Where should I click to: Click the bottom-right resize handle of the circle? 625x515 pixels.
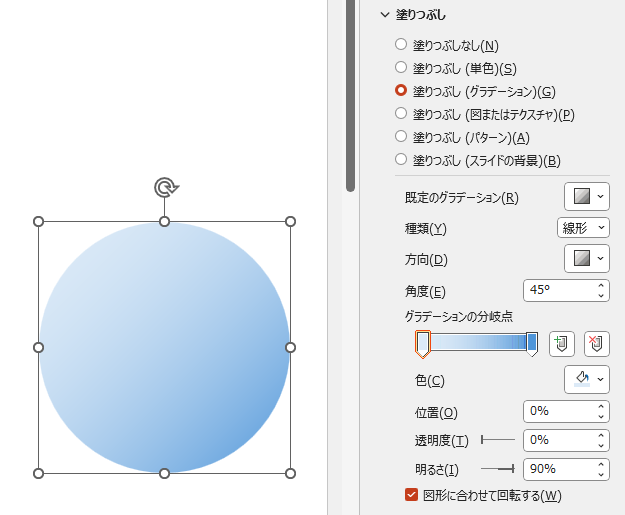click(291, 474)
